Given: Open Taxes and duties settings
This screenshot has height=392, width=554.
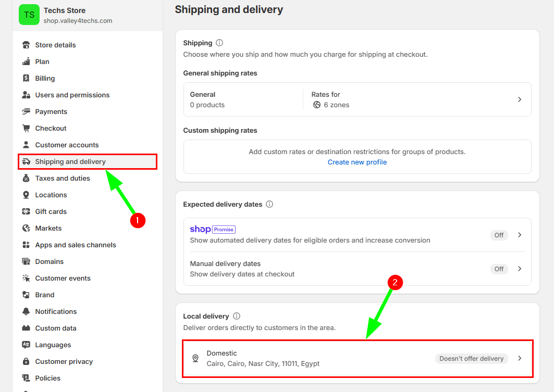Looking at the screenshot, I should pos(63,179).
